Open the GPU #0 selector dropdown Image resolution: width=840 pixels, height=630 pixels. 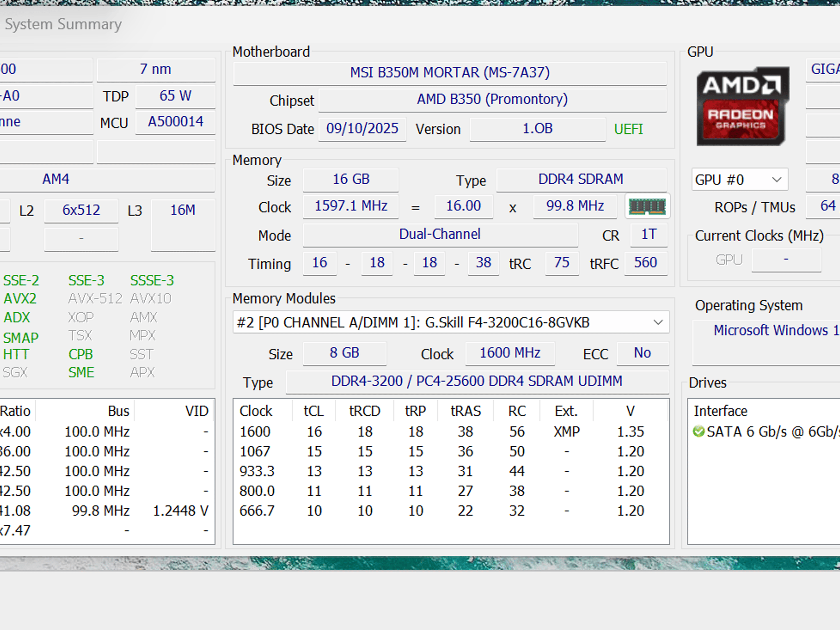740,180
